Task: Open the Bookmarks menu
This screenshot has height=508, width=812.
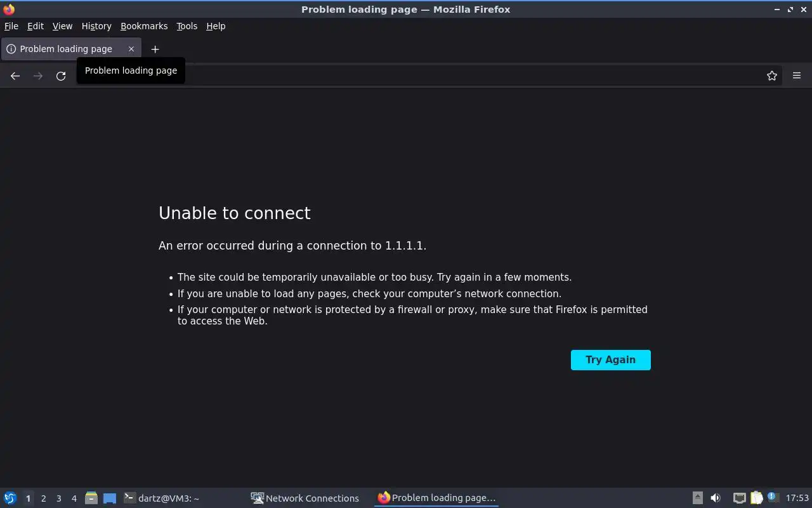Action: tap(144, 26)
